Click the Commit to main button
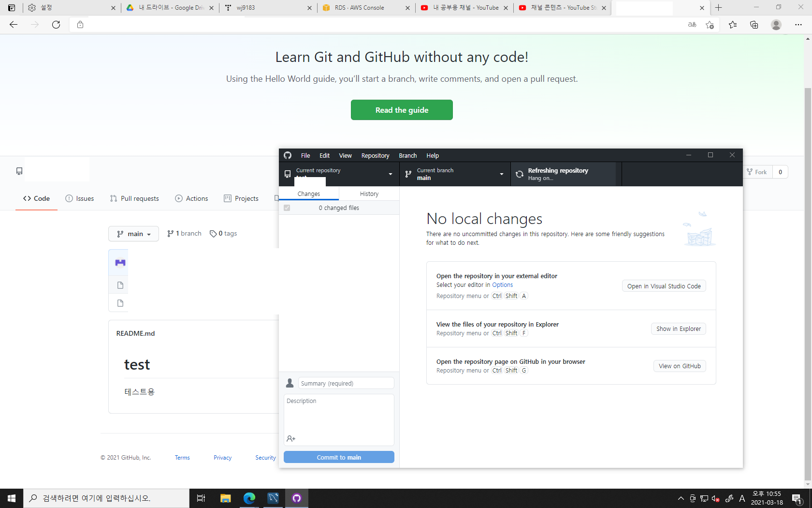 click(x=339, y=457)
